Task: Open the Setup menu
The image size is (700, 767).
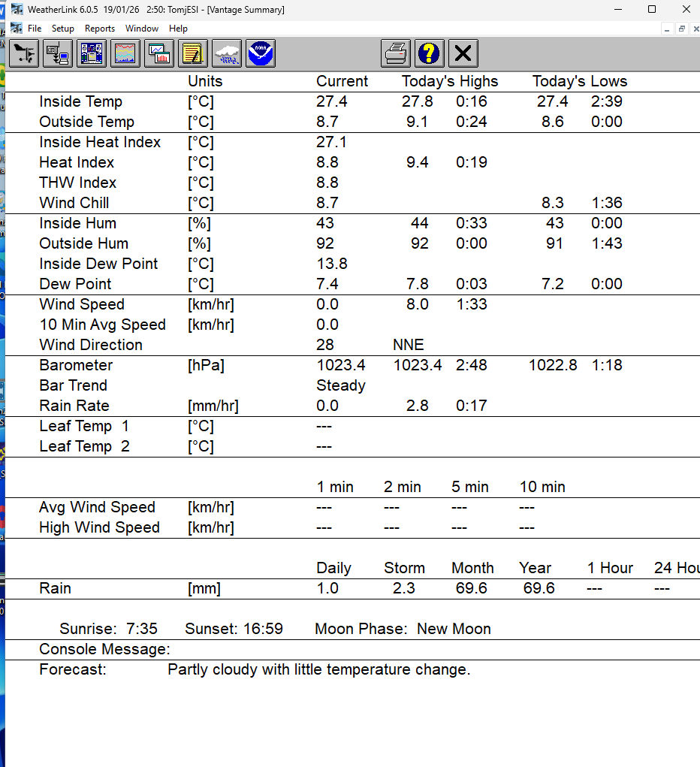Action: [x=63, y=29]
